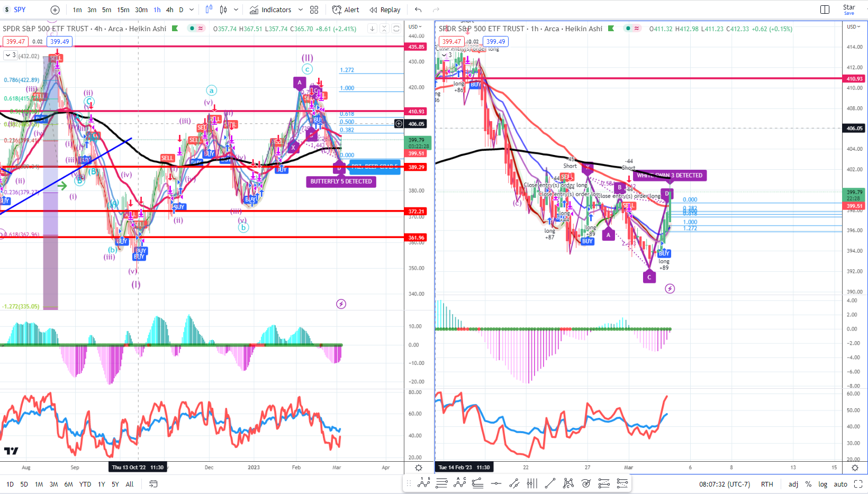
Task: Select the 4h timeframe
Action: coord(169,10)
